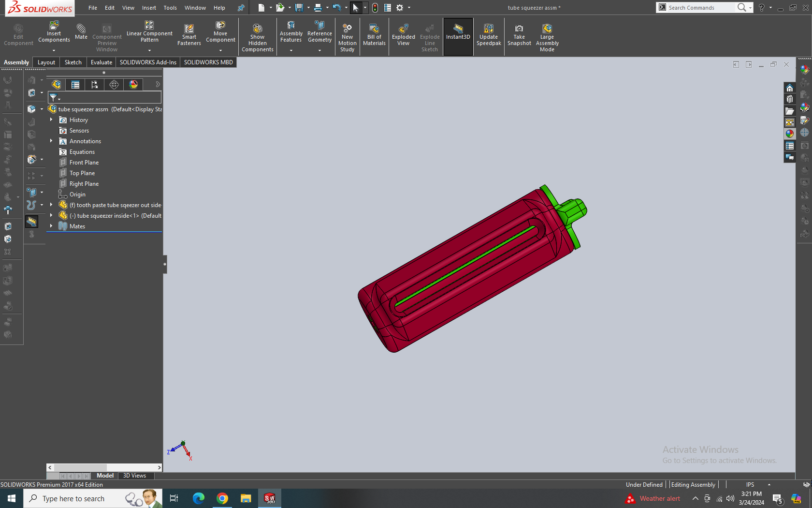This screenshot has height=508, width=812.
Task: Pin the menu bar open
Action: [x=241, y=8]
